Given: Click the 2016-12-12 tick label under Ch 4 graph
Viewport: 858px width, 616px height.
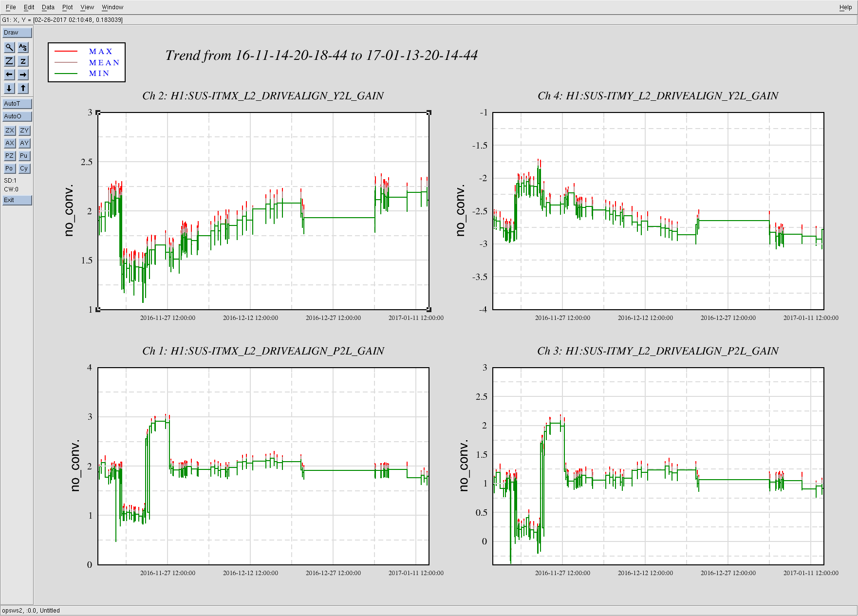Looking at the screenshot, I should point(645,318).
